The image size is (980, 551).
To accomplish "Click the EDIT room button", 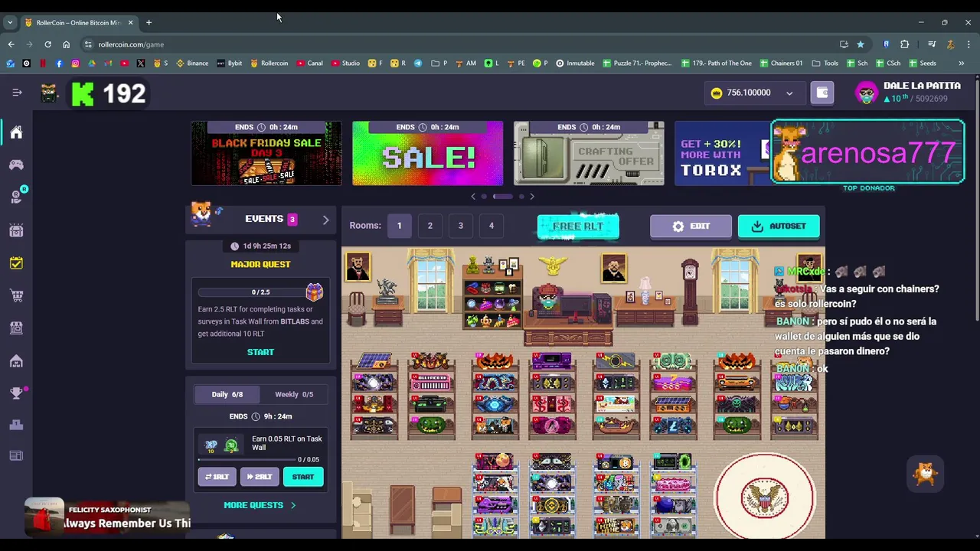I will pos(691,227).
